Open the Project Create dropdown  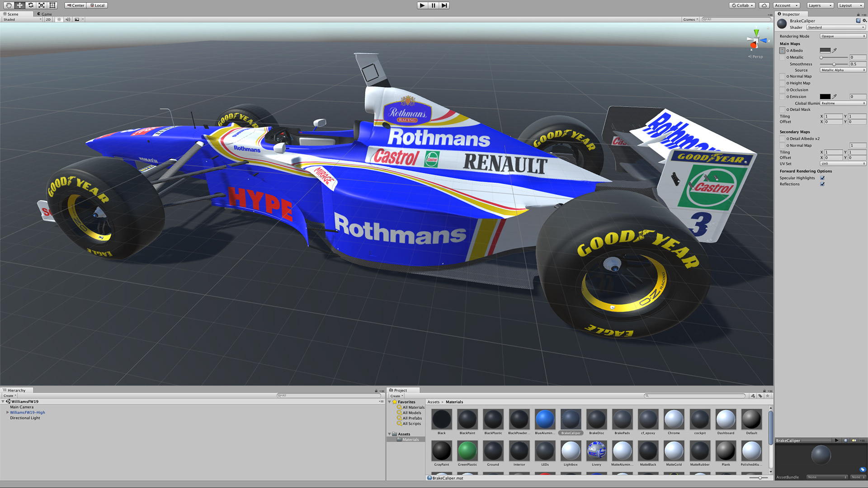point(396,396)
